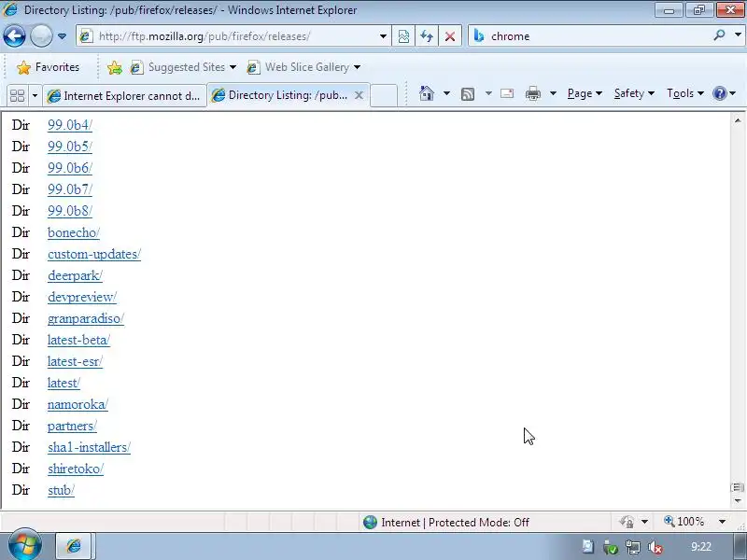This screenshot has height=560, width=747.
Task: Open the shiretoko/ directory
Action: coord(76,469)
